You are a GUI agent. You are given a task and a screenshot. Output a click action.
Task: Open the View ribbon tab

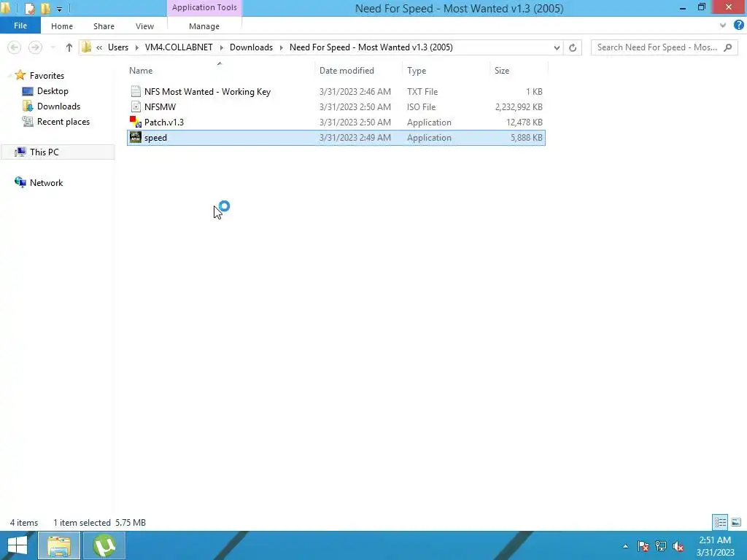coord(144,26)
